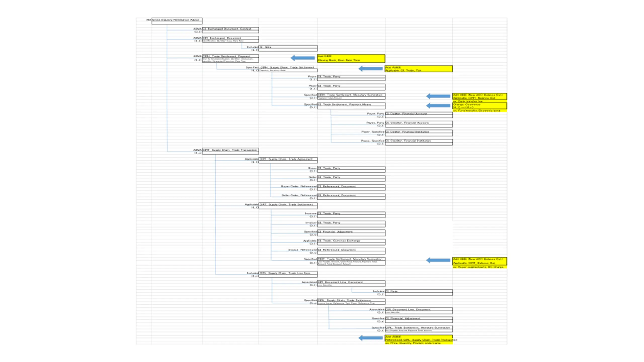
Task: Select the CIRT Supply Chain Trade Transaction box
Action: coord(230,151)
